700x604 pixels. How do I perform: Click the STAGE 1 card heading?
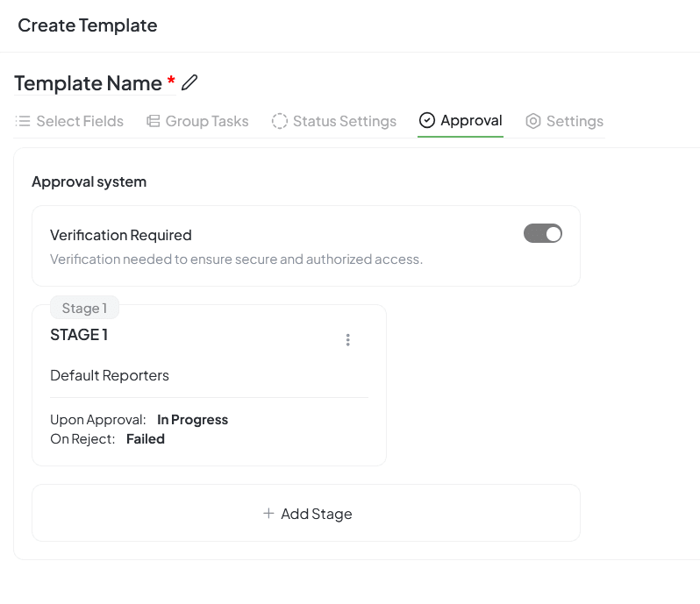point(79,335)
